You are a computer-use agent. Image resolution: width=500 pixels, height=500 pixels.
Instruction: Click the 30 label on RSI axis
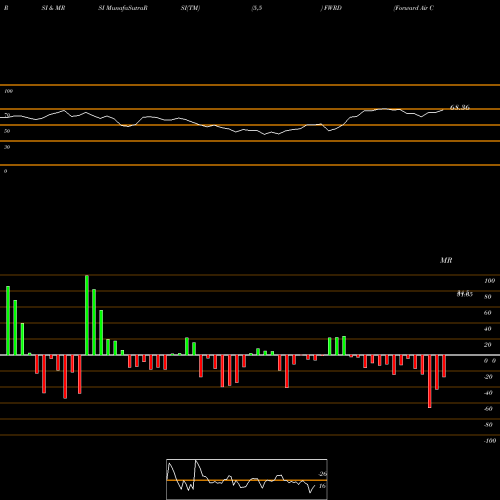7,147
